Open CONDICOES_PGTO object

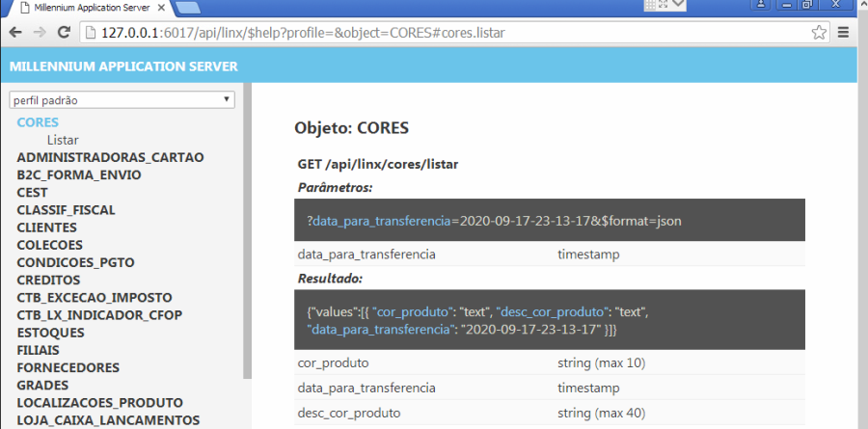[x=75, y=262]
